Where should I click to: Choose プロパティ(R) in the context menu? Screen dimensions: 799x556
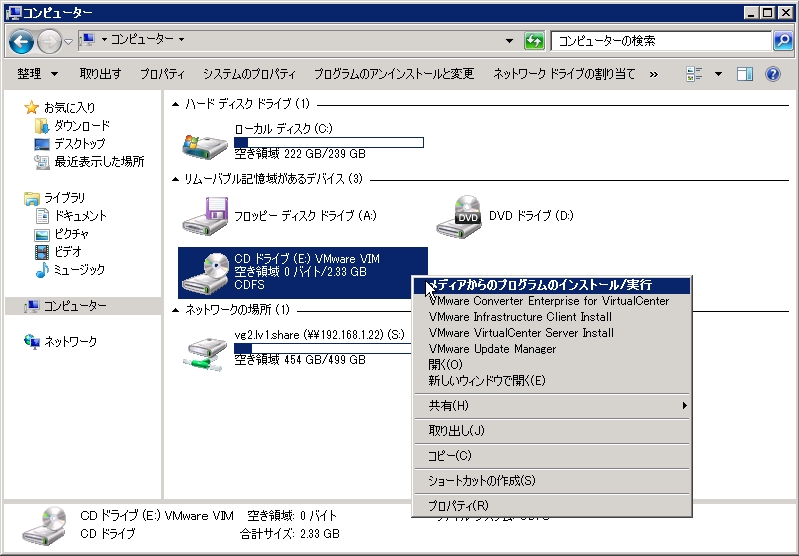(552, 506)
